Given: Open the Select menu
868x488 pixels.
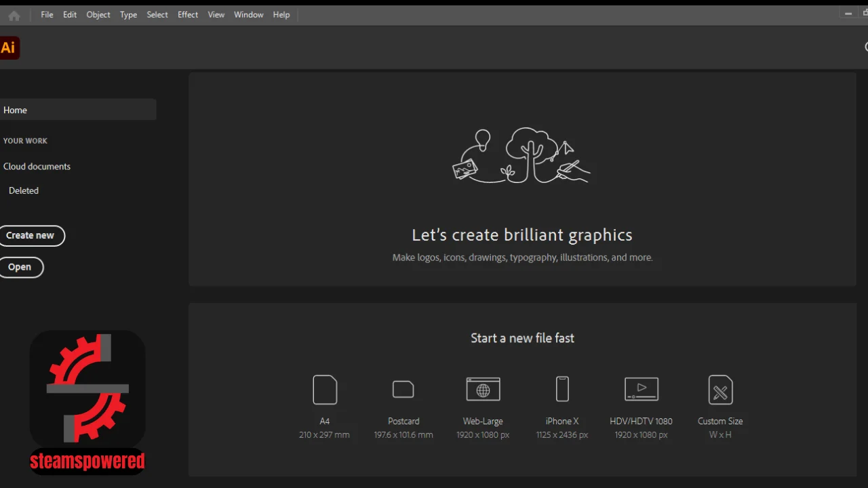Looking at the screenshot, I should pos(157,15).
